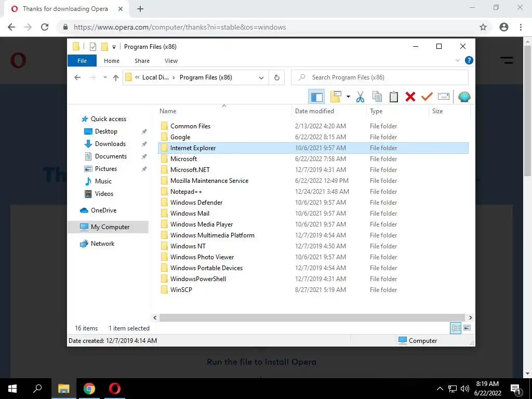Bookmark this page with the star icon
532x399 pixels.
coord(483,27)
